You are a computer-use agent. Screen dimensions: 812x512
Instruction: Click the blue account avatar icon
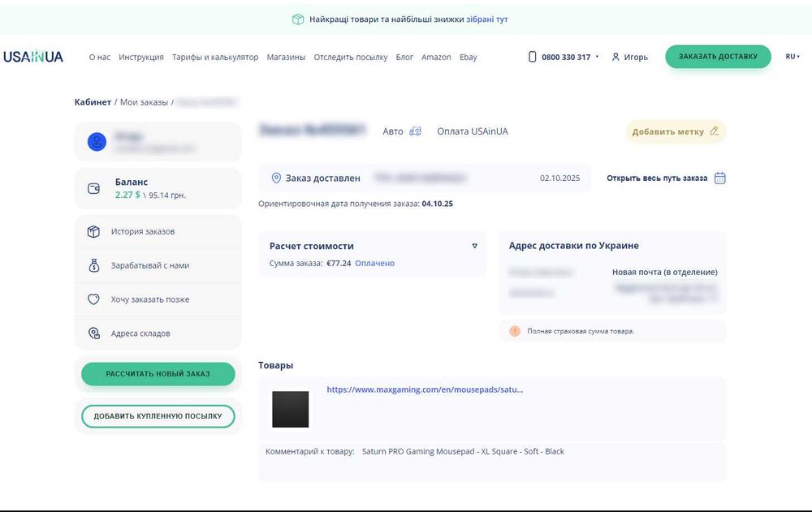97,142
